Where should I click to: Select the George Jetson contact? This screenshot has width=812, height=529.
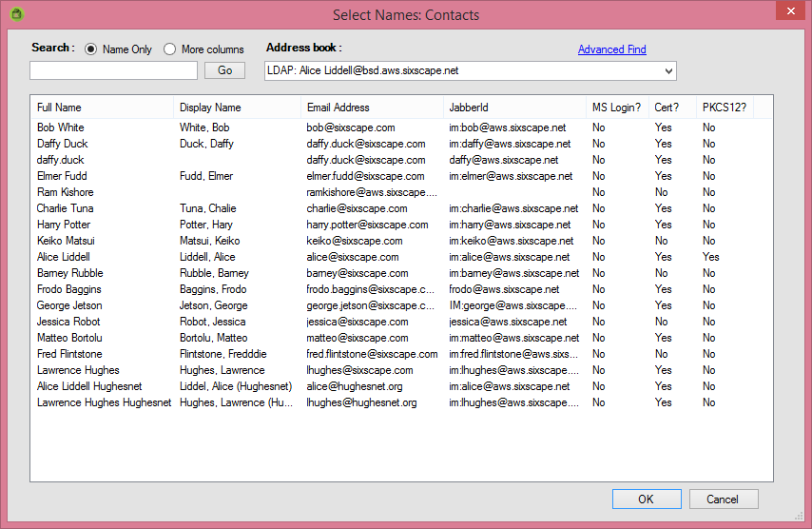[x=68, y=305]
